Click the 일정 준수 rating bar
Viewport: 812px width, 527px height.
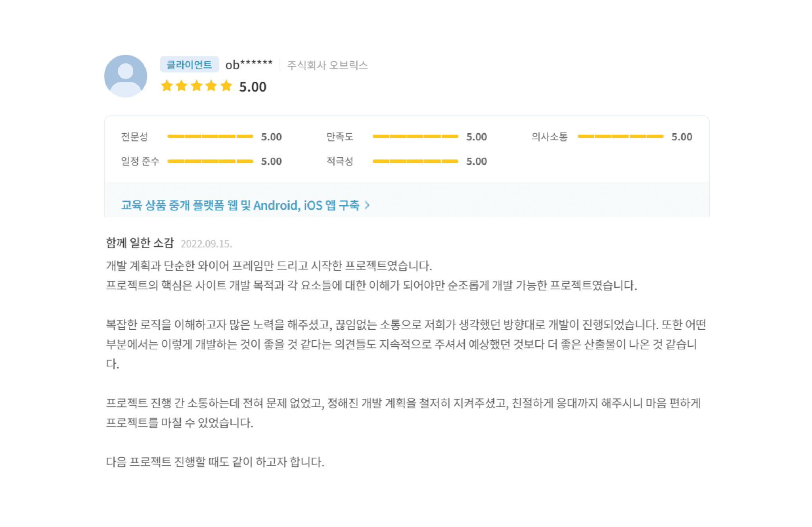[210, 161]
